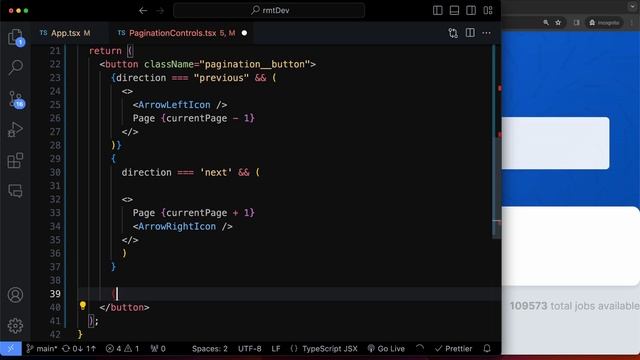Viewport: 640px width, 360px height.
Task: Switch to App.tsx tab
Action: (x=65, y=33)
